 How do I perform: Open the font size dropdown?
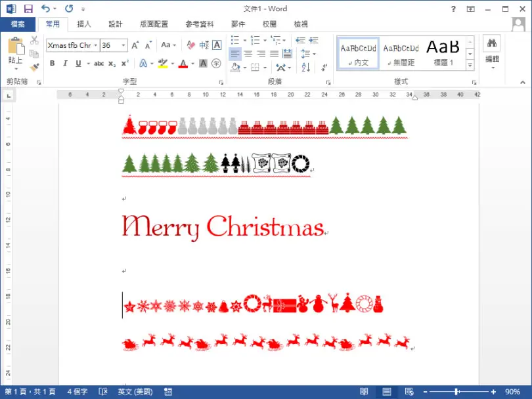coord(123,45)
